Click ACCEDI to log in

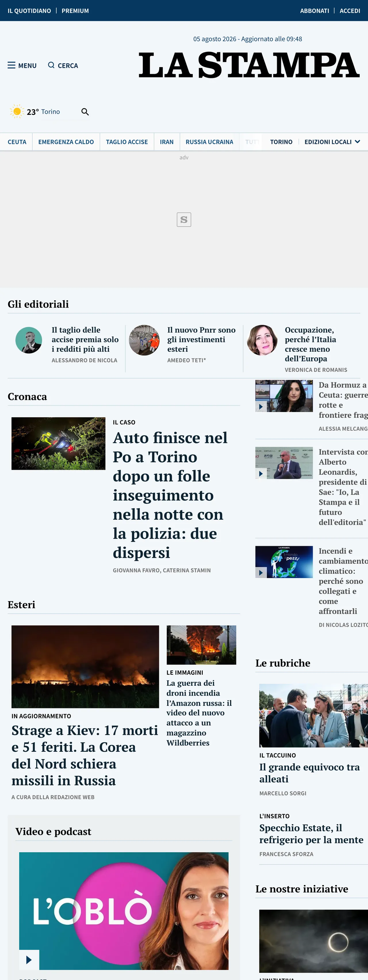(350, 11)
